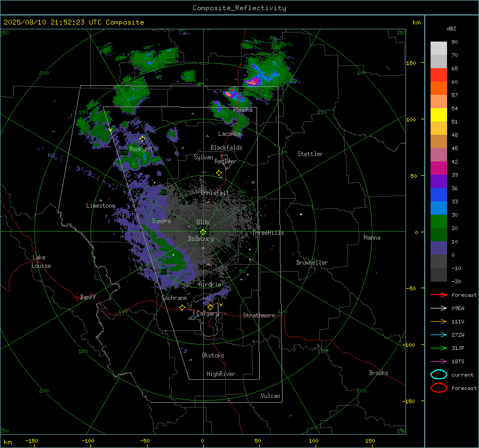Select the cyan 27ZW arrow legend icon
Viewport: 479px width, 448px height.
439,335
